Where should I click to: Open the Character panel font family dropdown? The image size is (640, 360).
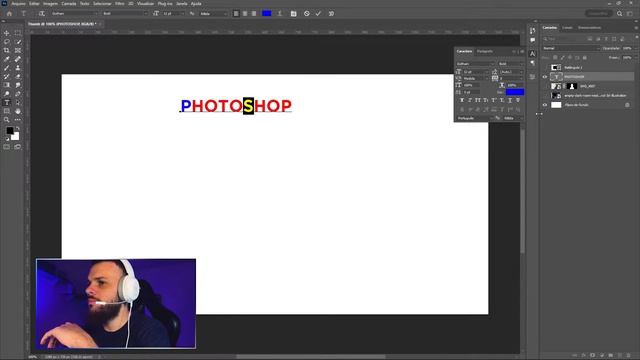476,64
